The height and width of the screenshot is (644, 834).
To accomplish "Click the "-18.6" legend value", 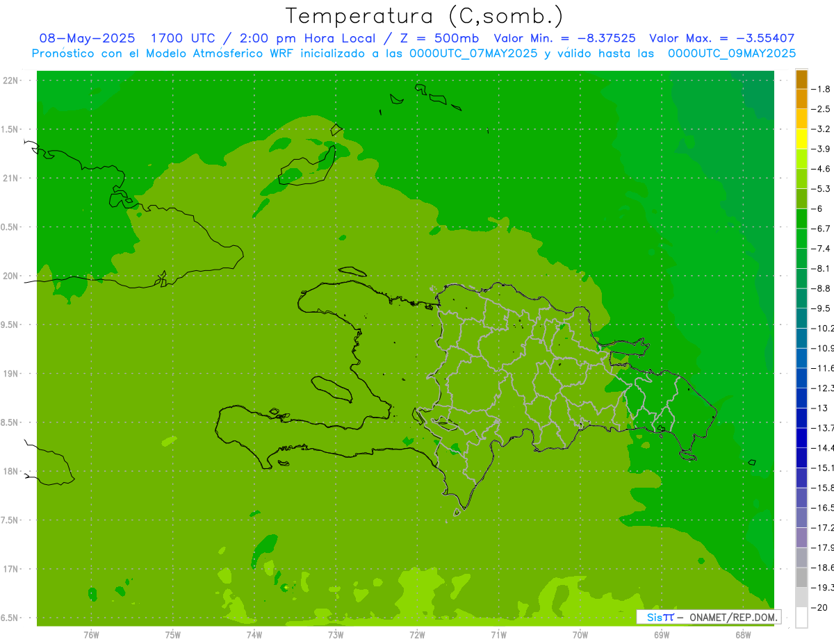I will point(824,568).
